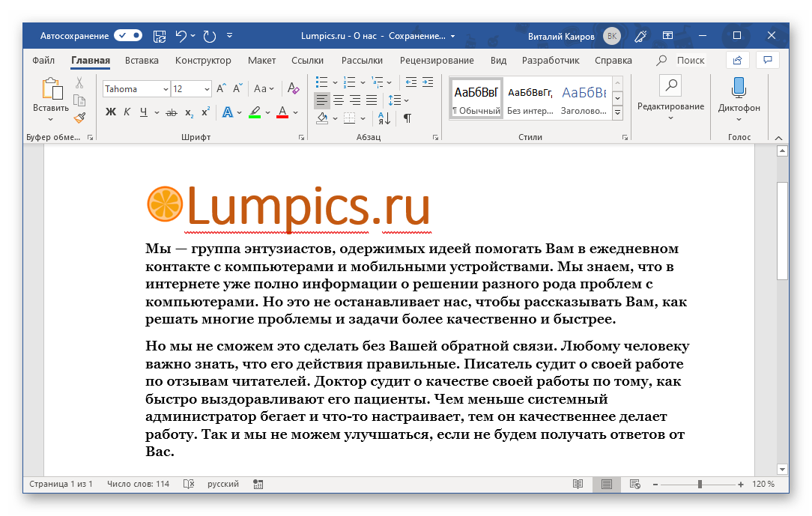Toggle paragraph marks display ¶
This screenshot has width=812, height=516.
(407, 118)
